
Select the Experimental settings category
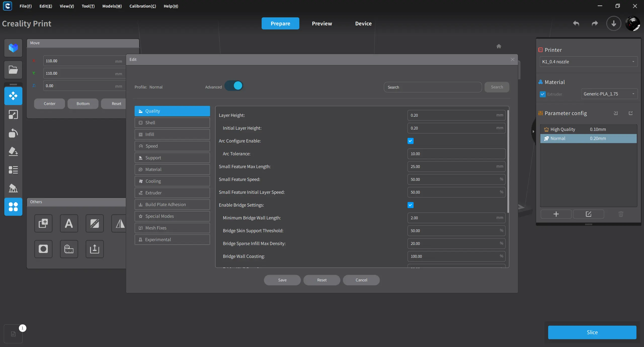[172, 240]
